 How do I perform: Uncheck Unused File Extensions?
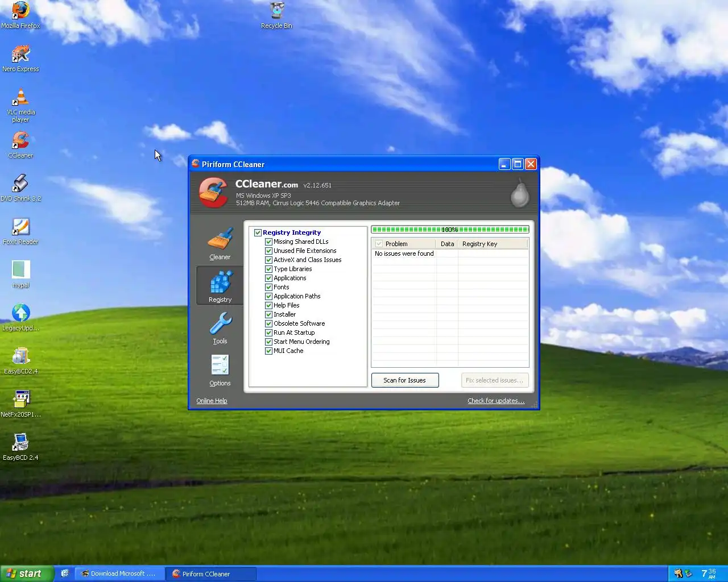tap(268, 251)
